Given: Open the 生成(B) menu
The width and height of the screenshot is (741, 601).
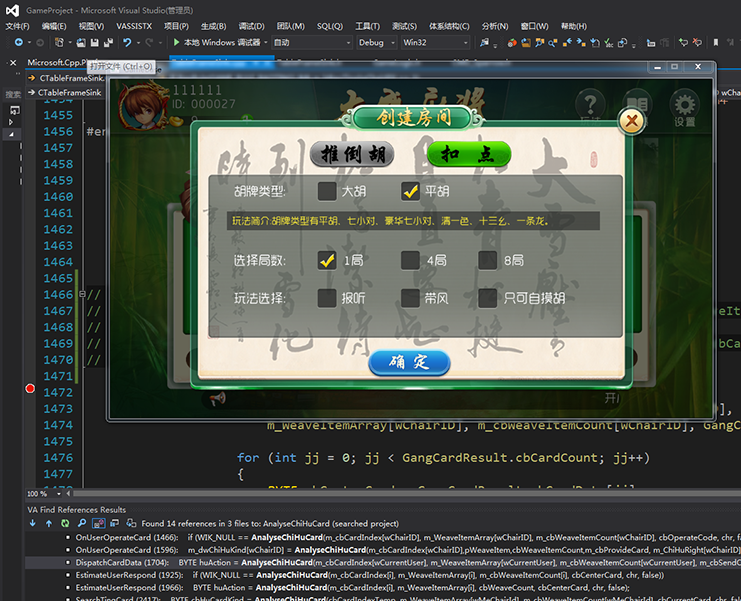Looking at the screenshot, I should pos(213,26).
